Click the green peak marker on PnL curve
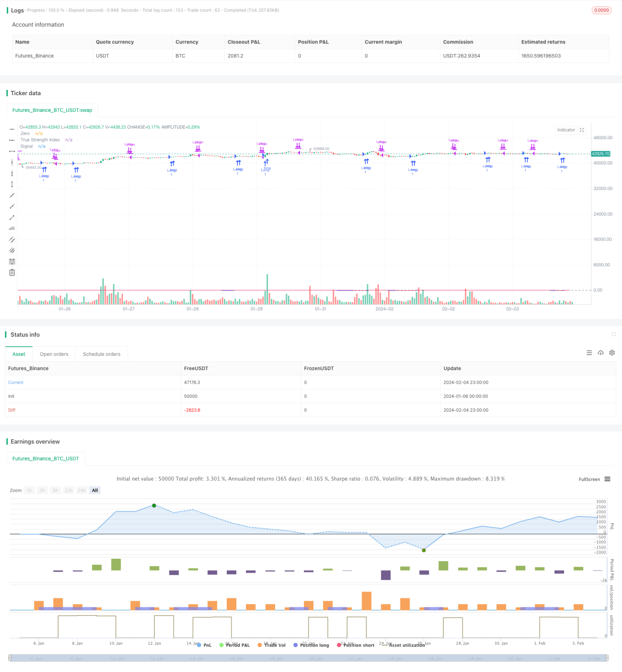Image resolution: width=622 pixels, height=672 pixels. click(x=154, y=506)
